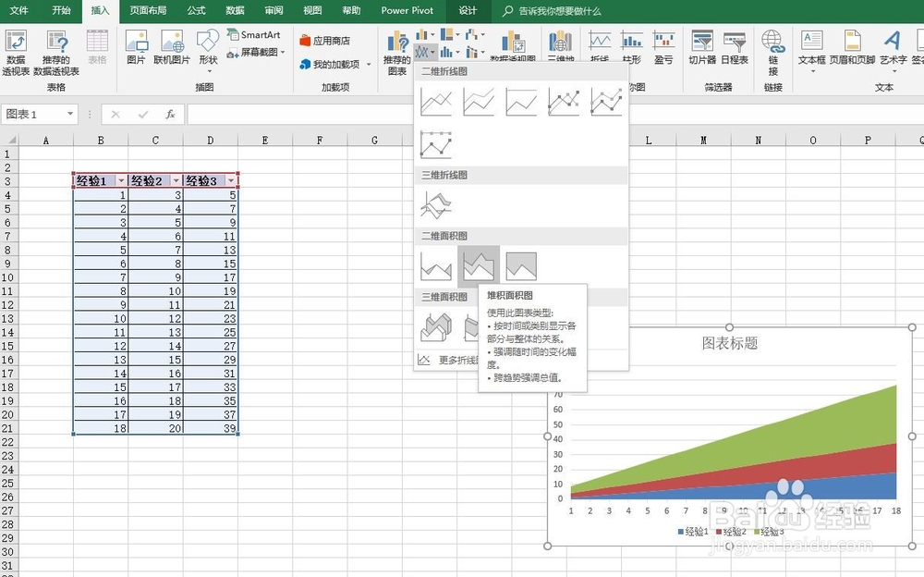924x577 pixels.
Task: Choose the 堆积面积图 stacked area chart
Action: point(479,265)
